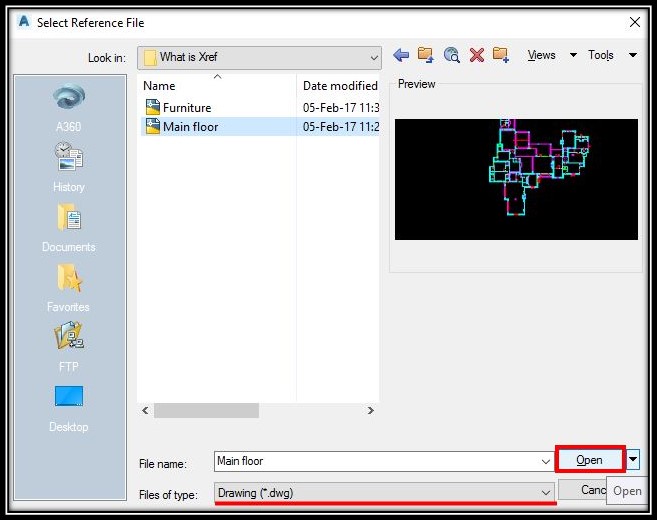Expand the Views dropdown arrow

pyautogui.click(x=574, y=55)
